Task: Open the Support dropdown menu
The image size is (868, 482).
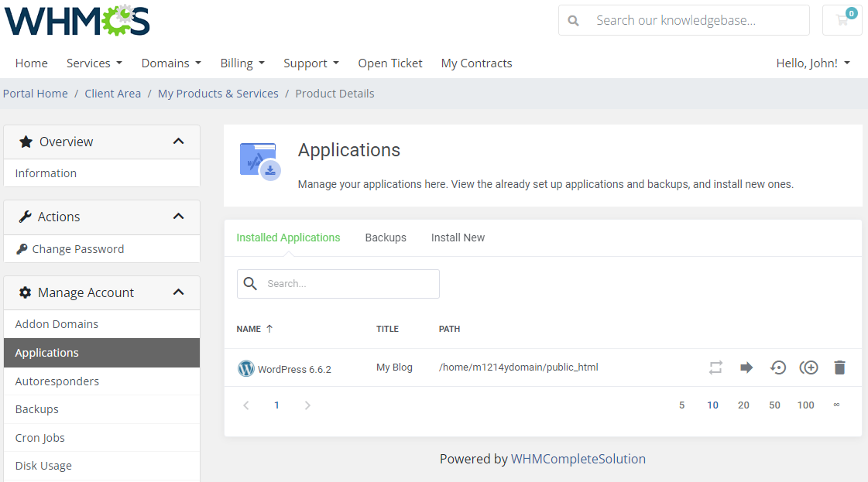Action: 311,63
